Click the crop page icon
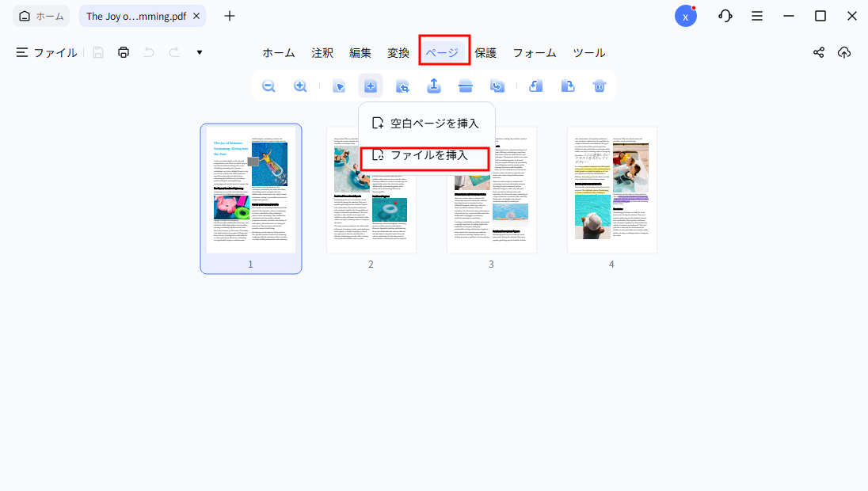The height and width of the screenshot is (491, 868). pos(402,86)
